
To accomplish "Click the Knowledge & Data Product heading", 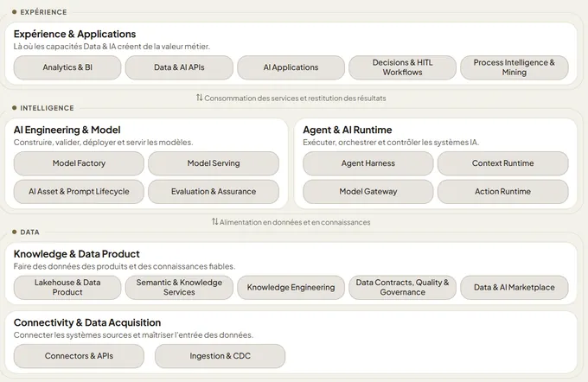I will [76, 254].
